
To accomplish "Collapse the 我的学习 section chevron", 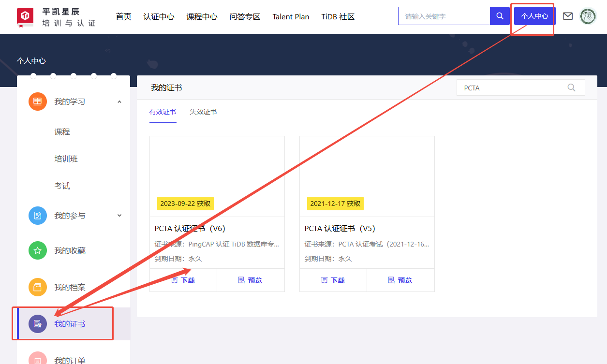I will point(119,102).
